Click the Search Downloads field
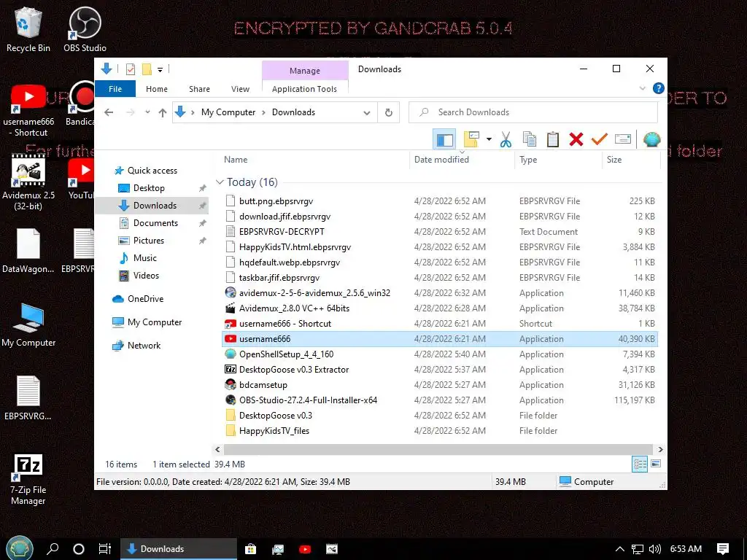Screen dimensions: 747x560 coord(533,112)
